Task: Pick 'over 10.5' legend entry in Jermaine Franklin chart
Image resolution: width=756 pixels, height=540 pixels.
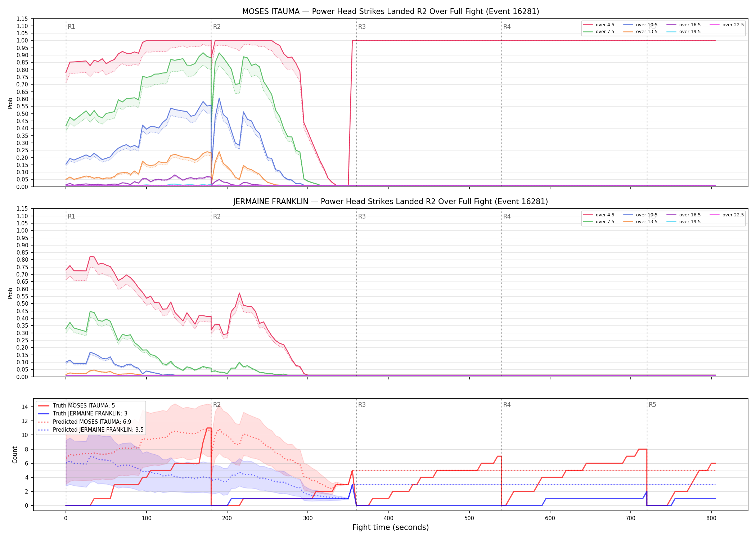Action: [x=640, y=215]
